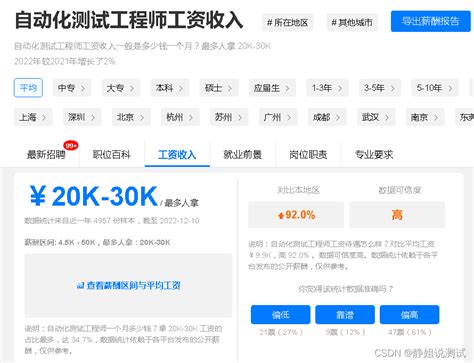This screenshot has height=363, width=474.
Task: Expand the 5-10年 experience filter
Action: [435, 88]
